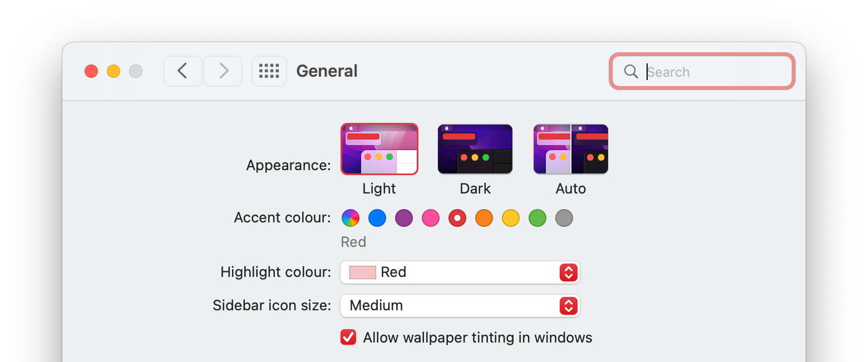868x362 pixels.
Task: Select the Auto appearance label
Action: pyautogui.click(x=570, y=189)
